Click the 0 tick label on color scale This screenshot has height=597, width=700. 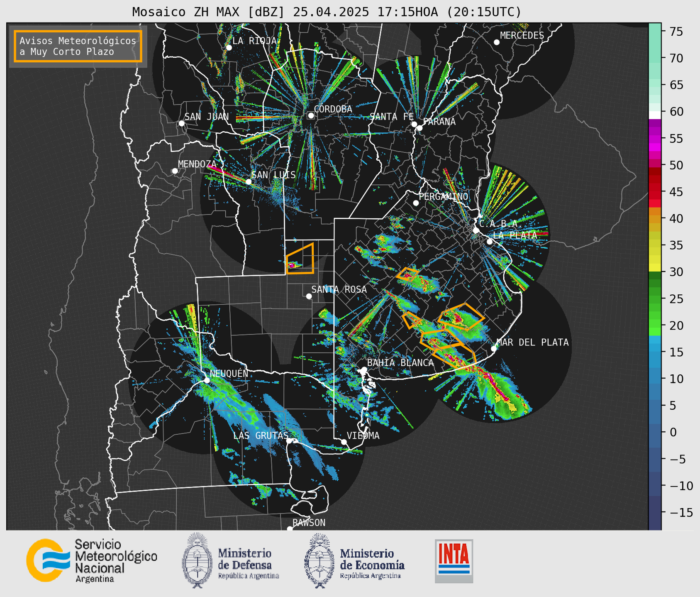coord(673,432)
